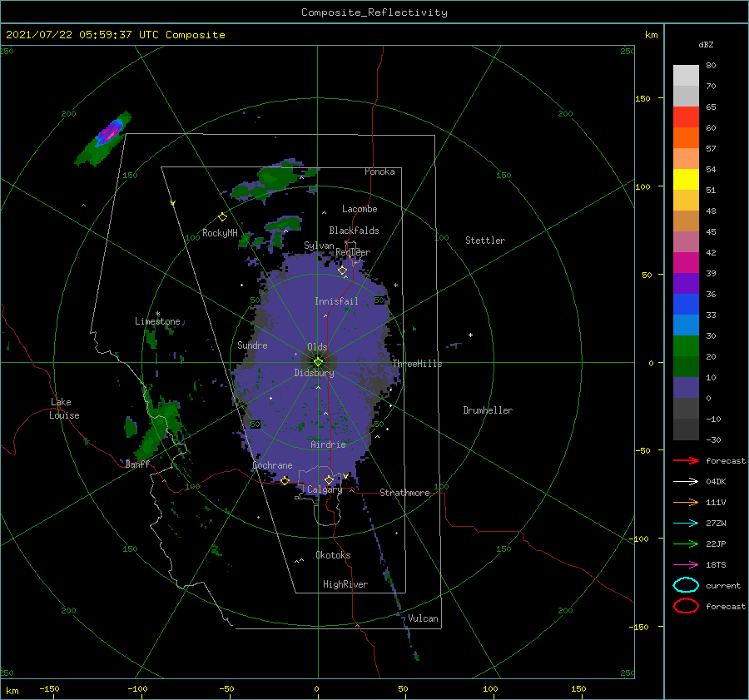Select the purple 39 dBZ color swatch
The image size is (749, 700).
(686, 283)
